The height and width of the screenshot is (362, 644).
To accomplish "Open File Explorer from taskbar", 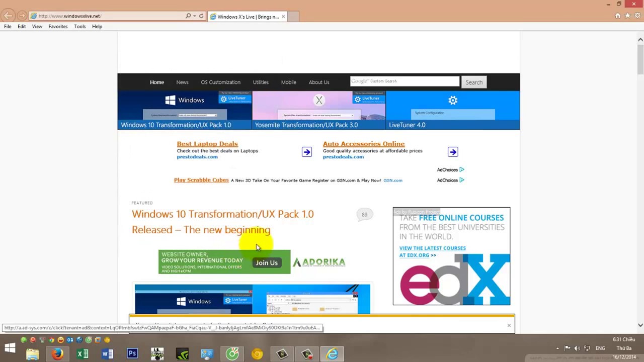I will [x=33, y=354].
